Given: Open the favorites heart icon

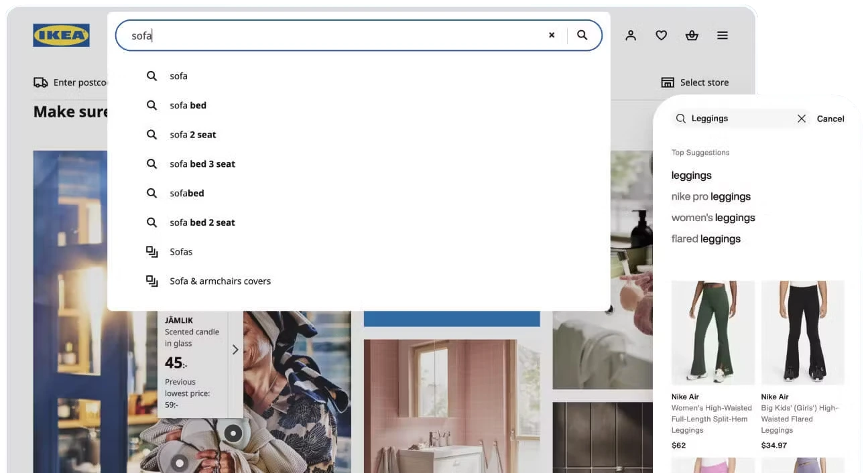Looking at the screenshot, I should 661,36.
